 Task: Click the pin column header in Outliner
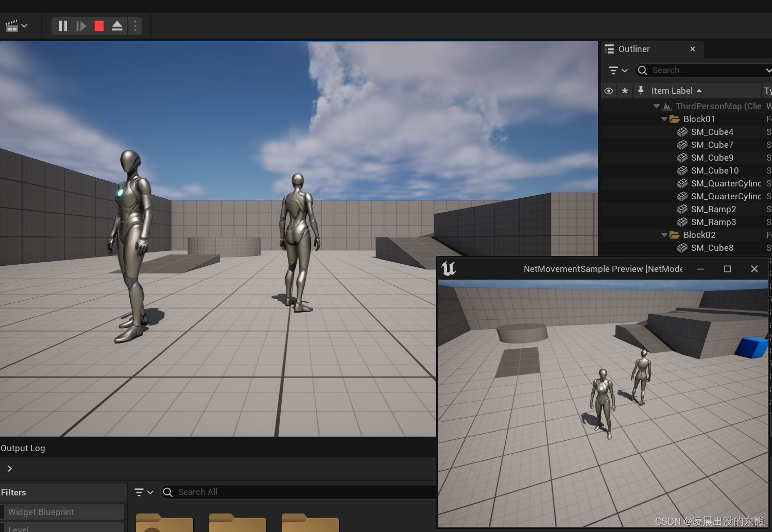point(641,91)
